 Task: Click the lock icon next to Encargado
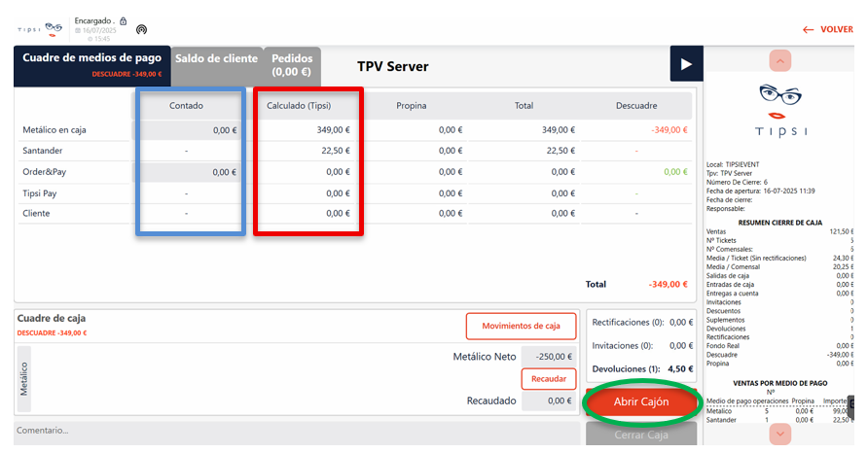123,21
